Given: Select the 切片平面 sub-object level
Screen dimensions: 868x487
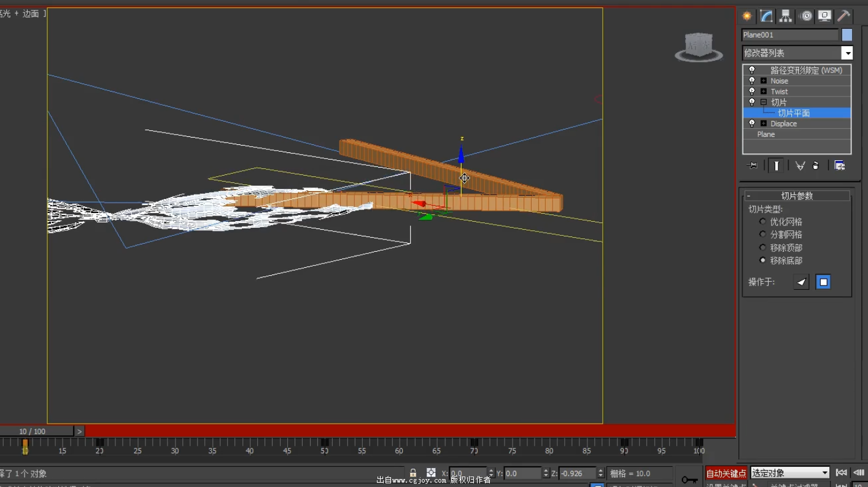Looking at the screenshot, I should pyautogui.click(x=794, y=113).
